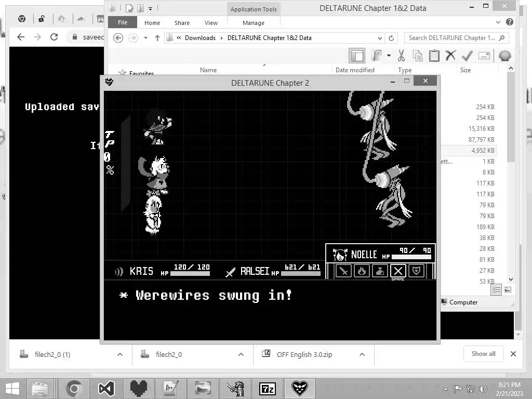Go back in Chrome browser
The width and height of the screenshot is (532, 399).
click(x=21, y=37)
